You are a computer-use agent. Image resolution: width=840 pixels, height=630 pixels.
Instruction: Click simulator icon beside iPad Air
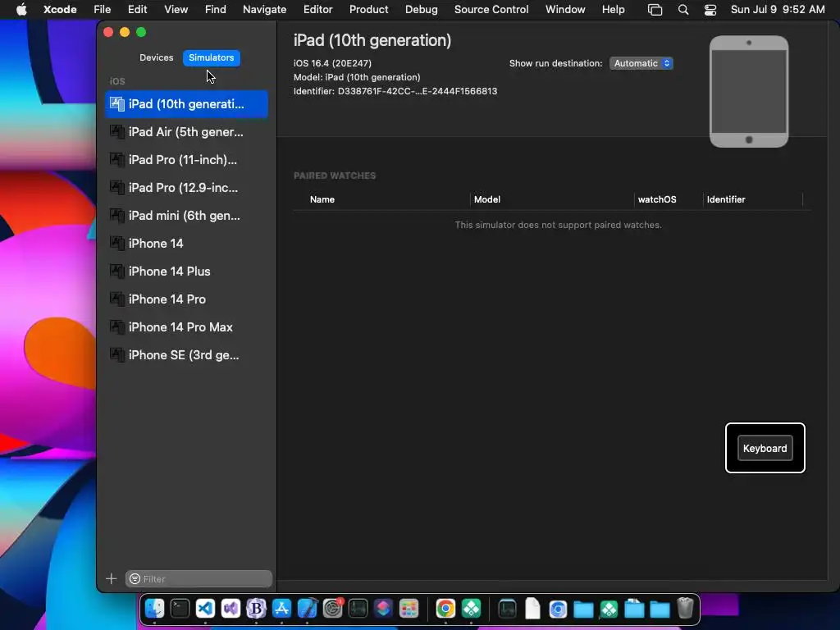(x=116, y=131)
